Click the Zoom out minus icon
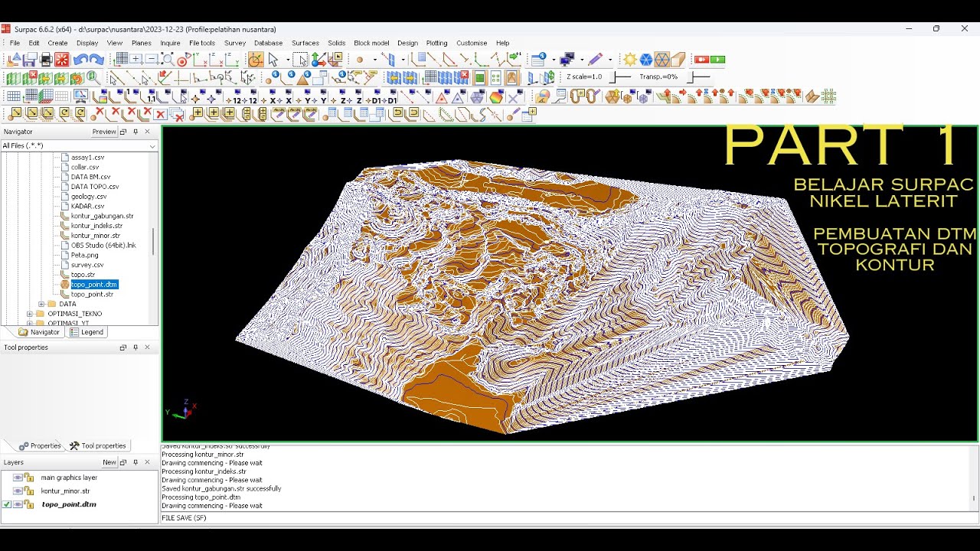Image resolution: width=980 pixels, height=551 pixels. click(x=152, y=59)
